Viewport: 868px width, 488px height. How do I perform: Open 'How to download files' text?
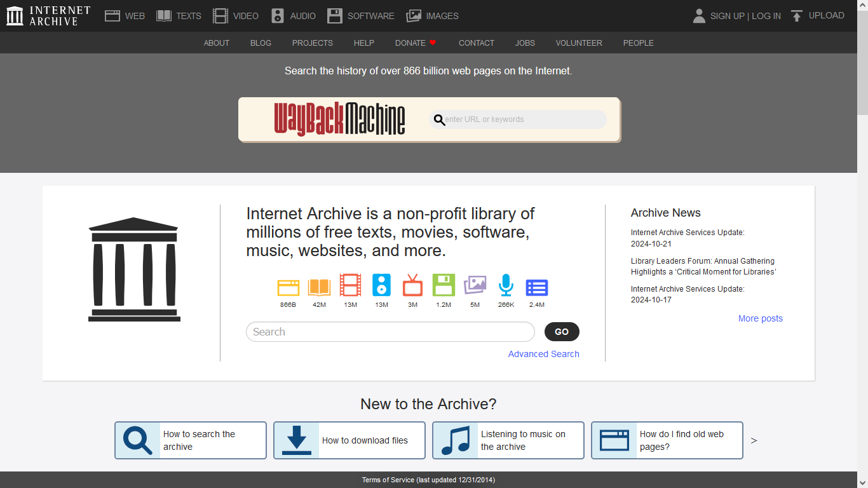(x=365, y=440)
